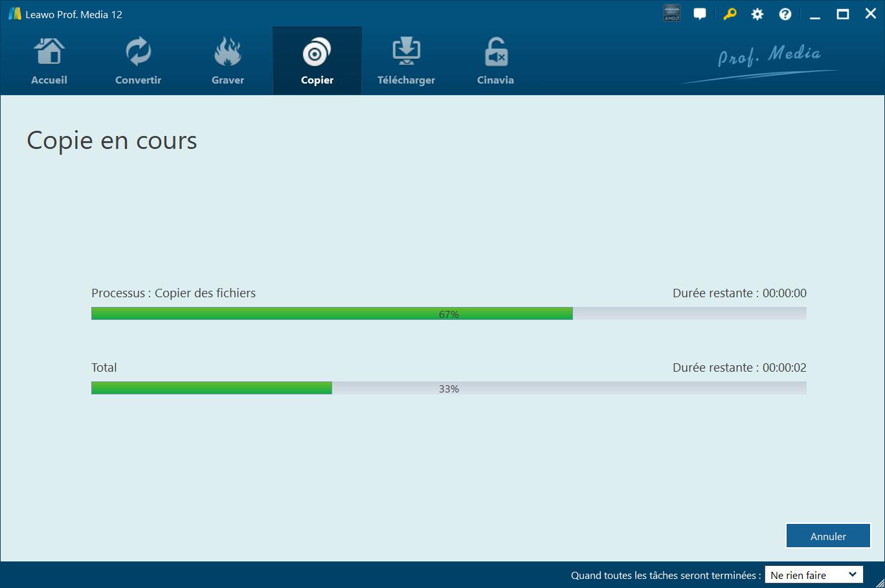
Task: Click the file copy progress bar at 67%
Action: (449, 314)
